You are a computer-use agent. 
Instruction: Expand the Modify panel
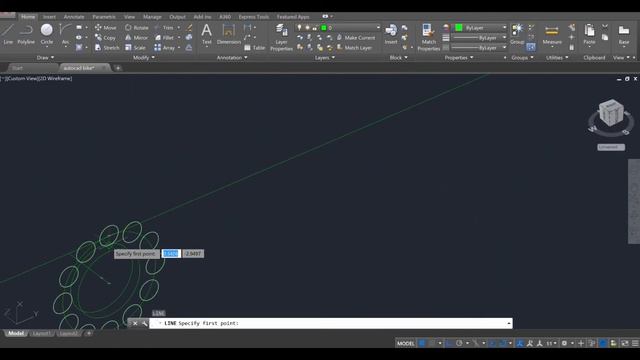[x=144, y=58]
